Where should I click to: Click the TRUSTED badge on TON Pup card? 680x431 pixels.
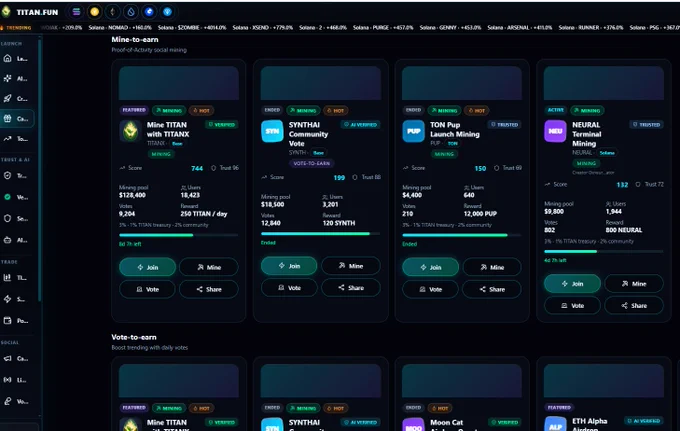click(504, 124)
